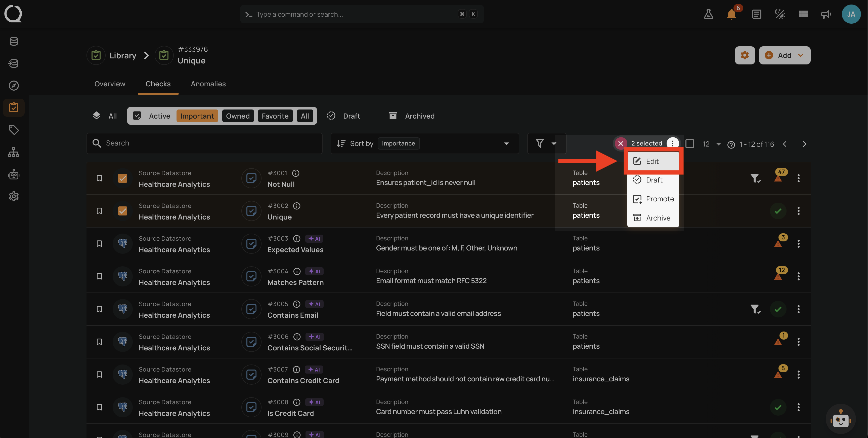The image size is (868, 438).
Task: Open the Checks tab
Action: [x=158, y=84]
